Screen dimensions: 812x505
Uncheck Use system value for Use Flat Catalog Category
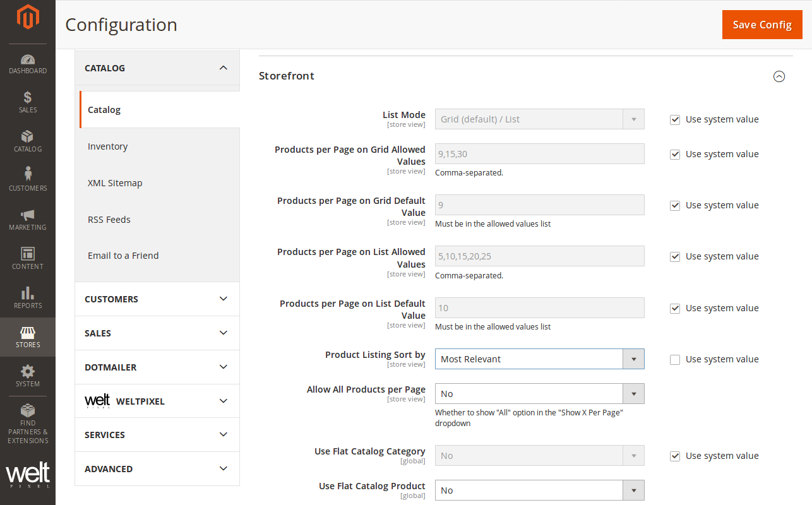pos(675,456)
